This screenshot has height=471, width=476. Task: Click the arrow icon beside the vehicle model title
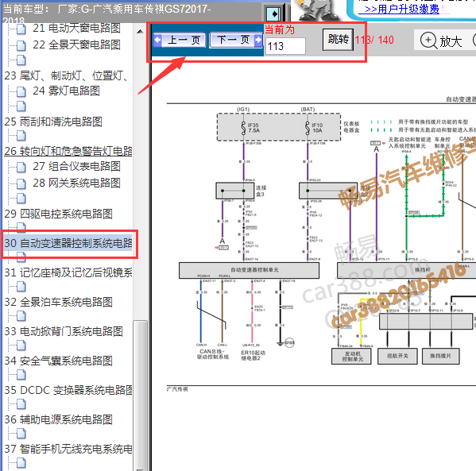tap(273, 14)
